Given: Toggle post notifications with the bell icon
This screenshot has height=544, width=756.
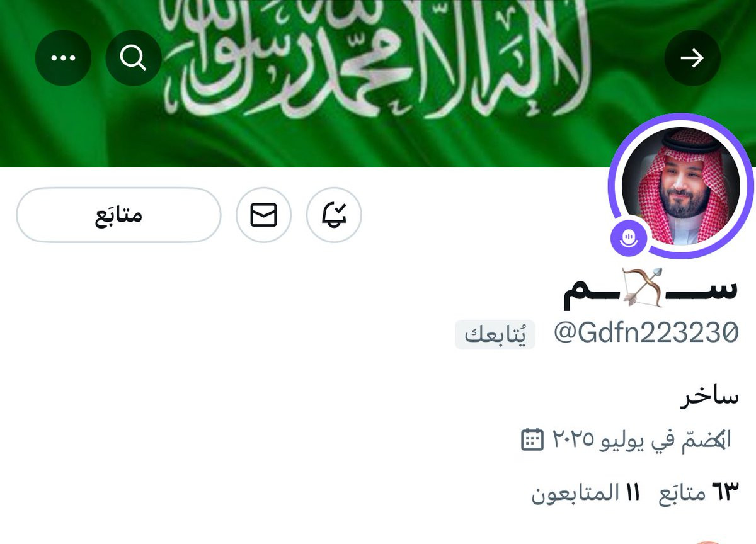Looking at the screenshot, I should [x=334, y=215].
